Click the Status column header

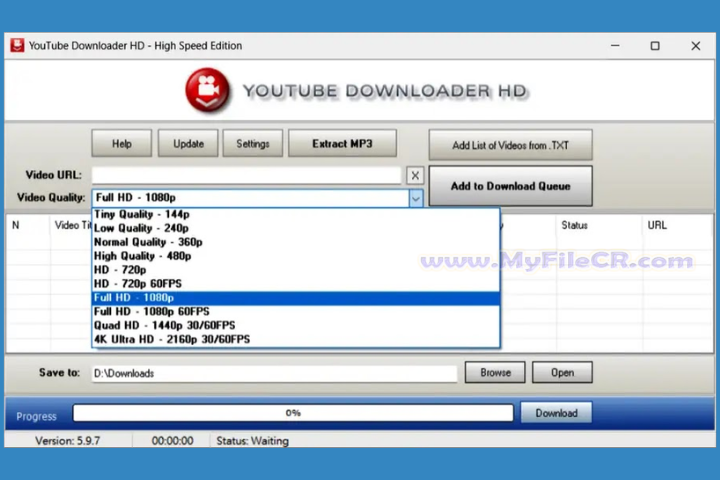coord(599,226)
